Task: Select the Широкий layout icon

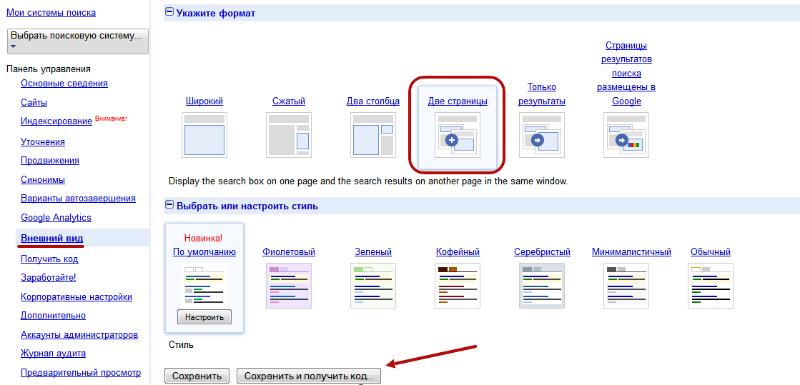Action: point(204,135)
